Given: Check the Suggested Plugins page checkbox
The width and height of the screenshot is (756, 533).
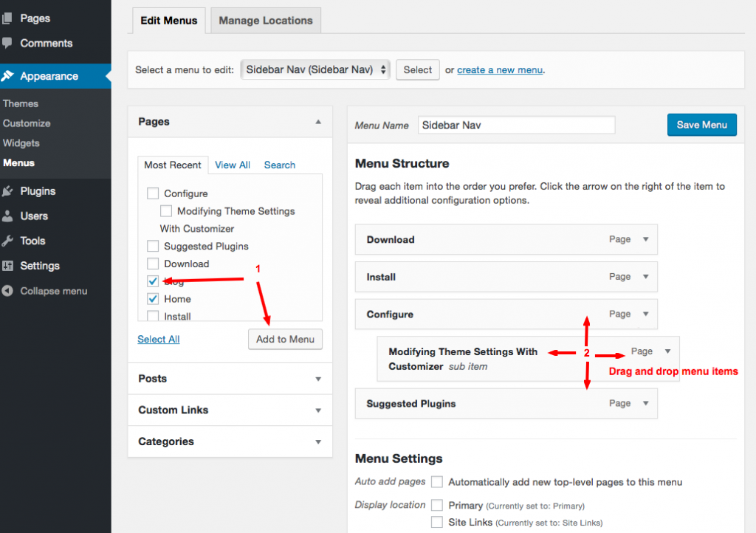Looking at the screenshot, I should click(153, 247).
